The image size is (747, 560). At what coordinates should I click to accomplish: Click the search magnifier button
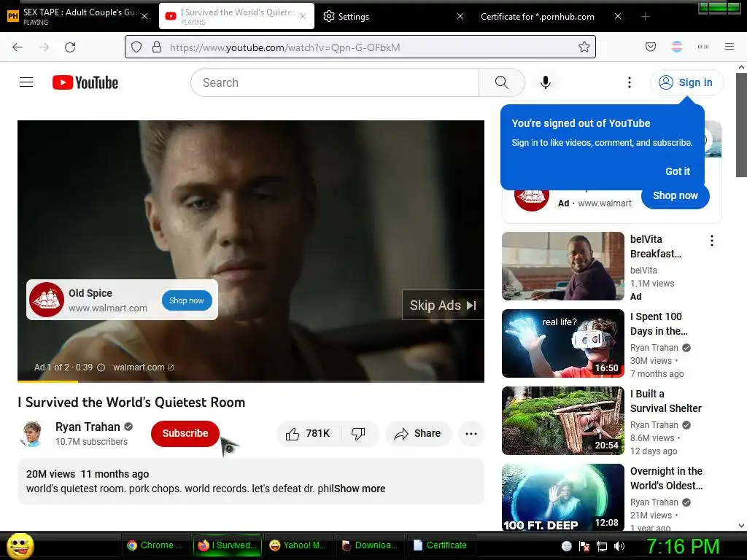(502, 82)
